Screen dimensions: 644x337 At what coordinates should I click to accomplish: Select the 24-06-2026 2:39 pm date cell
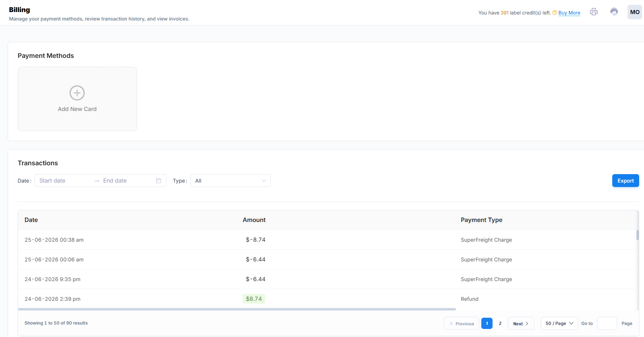coord(52,299)
